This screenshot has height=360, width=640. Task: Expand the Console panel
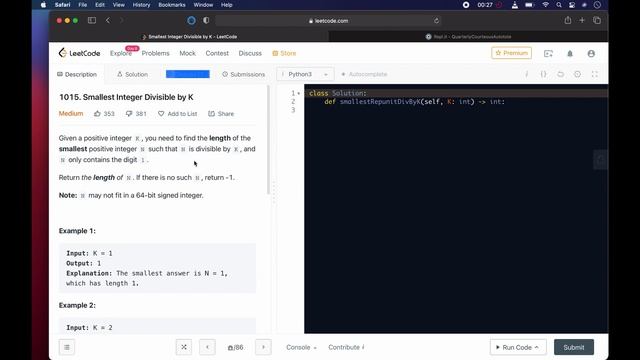[x=301, y=347]
